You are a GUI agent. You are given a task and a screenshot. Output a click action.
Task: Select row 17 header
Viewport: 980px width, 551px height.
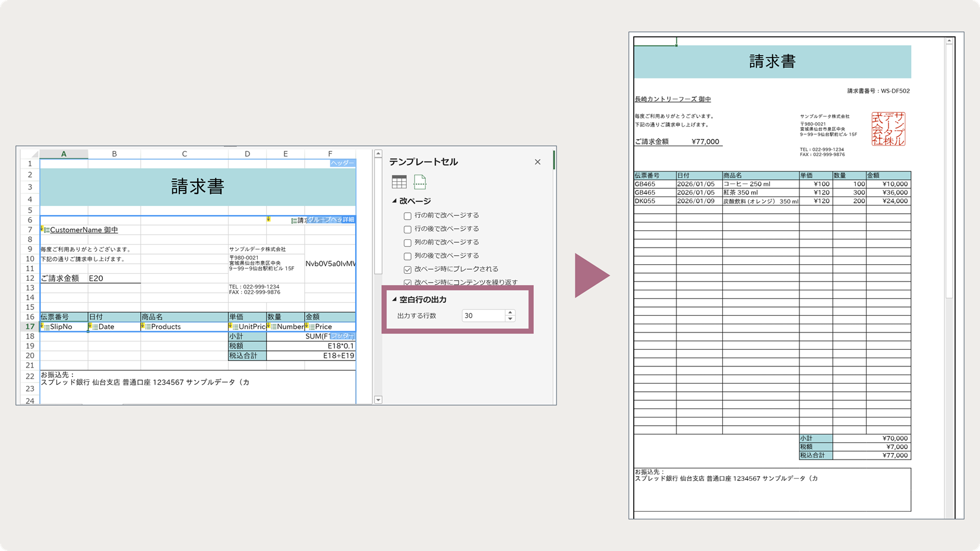pos(30,327)
